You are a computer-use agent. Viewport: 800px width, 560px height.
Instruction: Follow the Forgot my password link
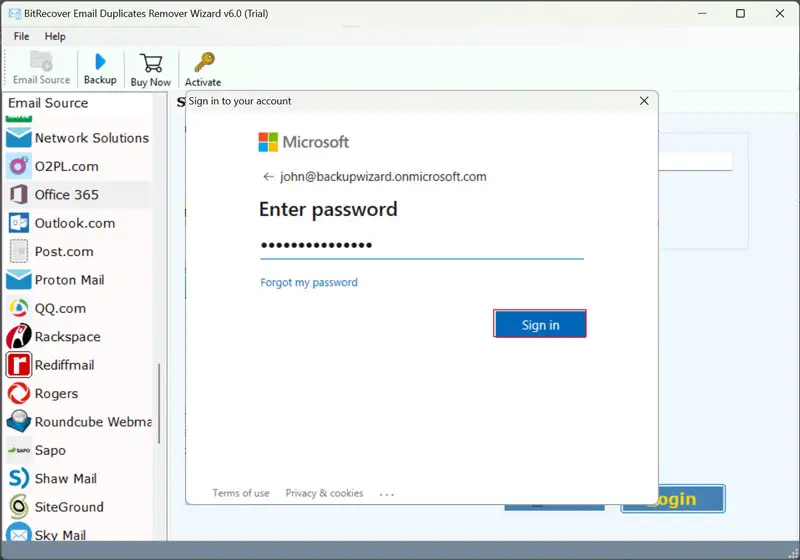[309, 283]
